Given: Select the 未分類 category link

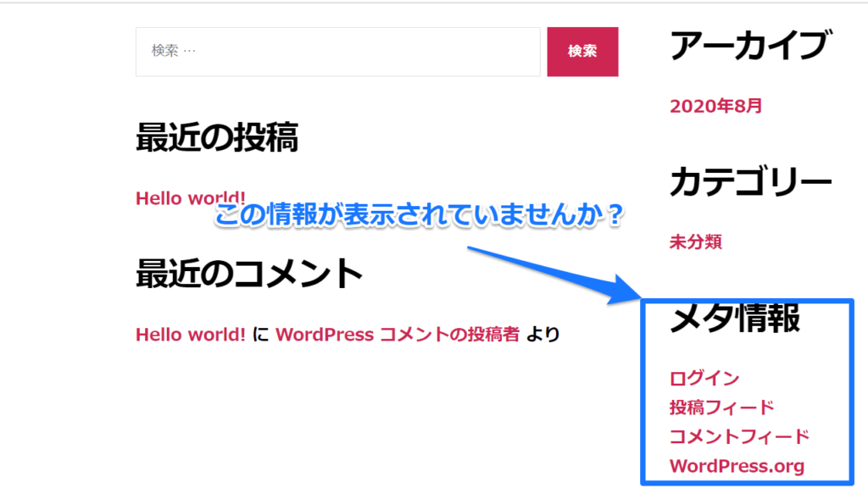Looking at the screenshot, I should coord(695,242).
